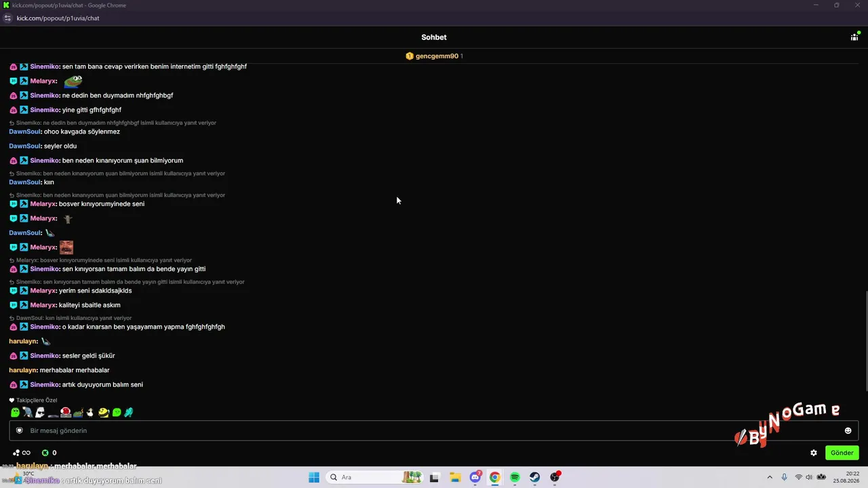Click the chat scrollbar thumb
Screen dimensions: 868x488
[x=865, y=341]
